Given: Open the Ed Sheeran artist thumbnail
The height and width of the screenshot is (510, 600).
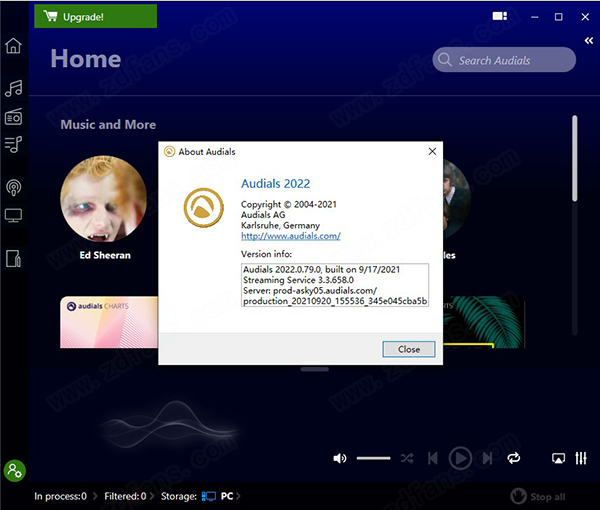Looking at the screenshot, I should point(103,199).
